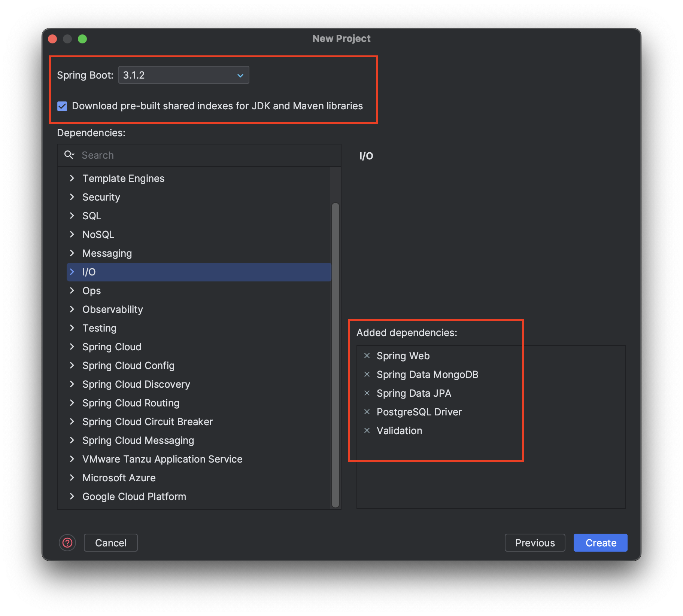683x616 pixels.
Task: Expand the I/O category chevron
Action: [72, 272]
